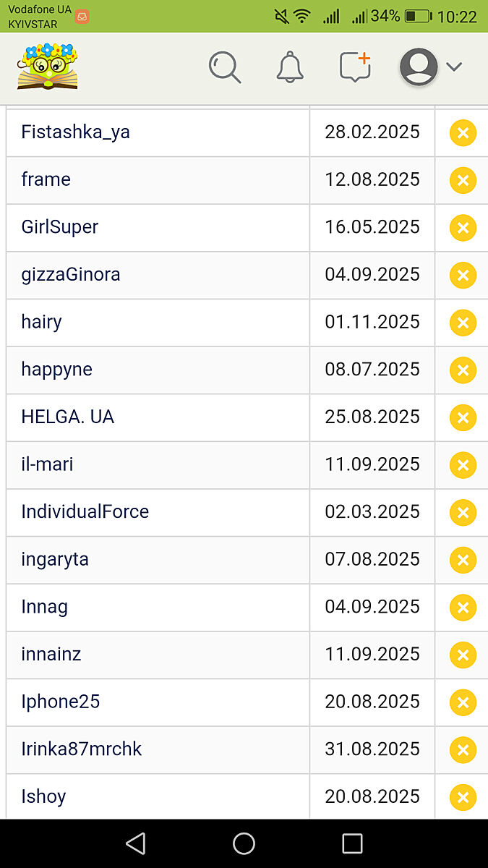The image size is (488, 868).
Task: Open notifications bell icon
Action: point(290,67)
